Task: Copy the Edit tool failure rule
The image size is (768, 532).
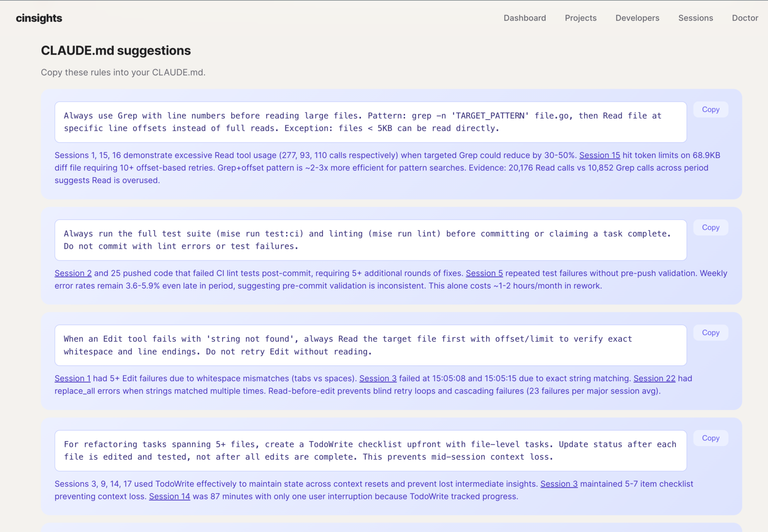Action: click(710, 332)
